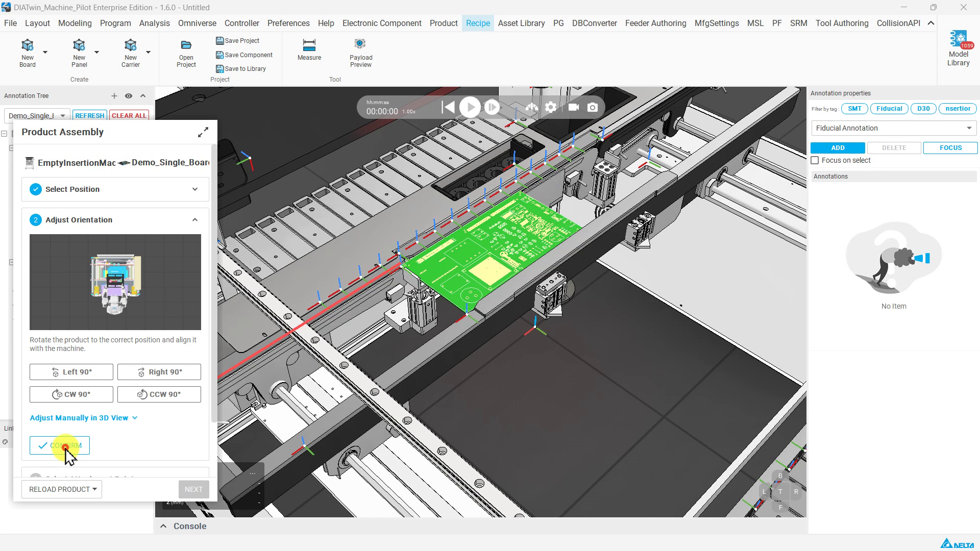Collapse the ribbon toolbar
980x551 pixels.
point(931,23)
